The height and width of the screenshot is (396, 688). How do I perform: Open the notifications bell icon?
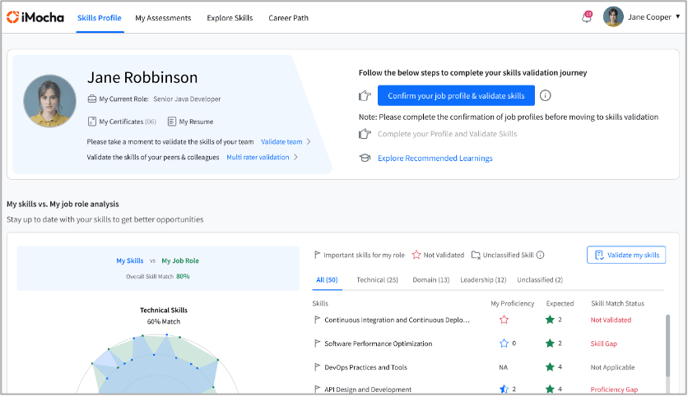pos(587,17)
